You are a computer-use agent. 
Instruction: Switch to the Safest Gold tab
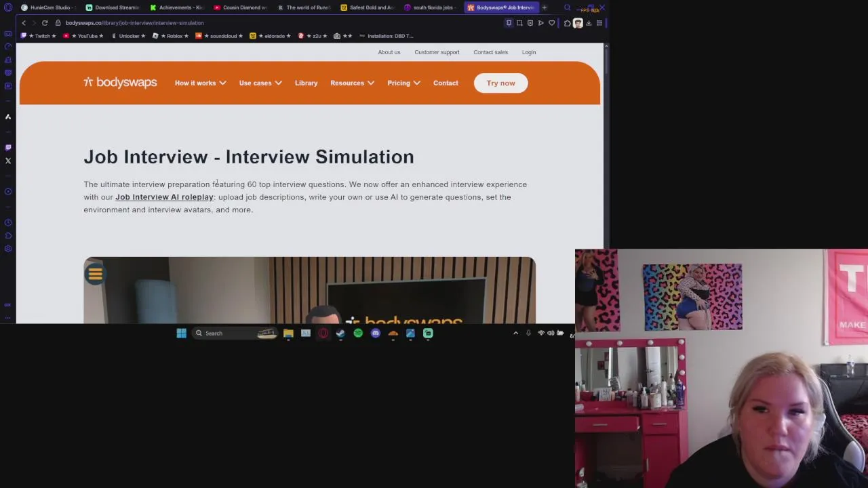click(368, 7)
